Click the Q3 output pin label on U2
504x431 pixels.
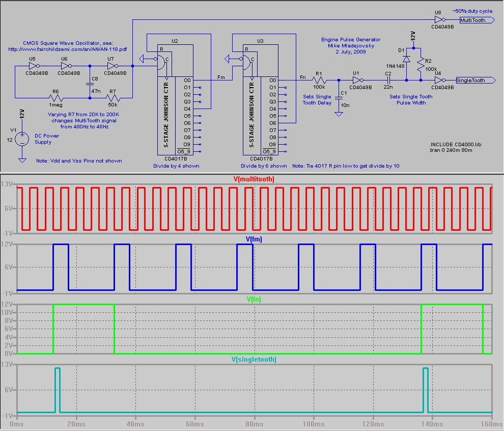(x=187, y=102)
